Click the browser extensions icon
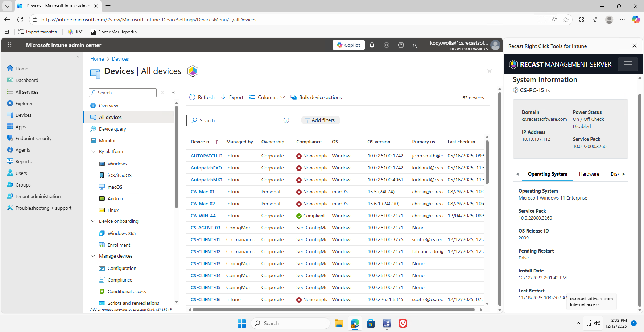Screen dimensions: 644x332 point(581,20)
